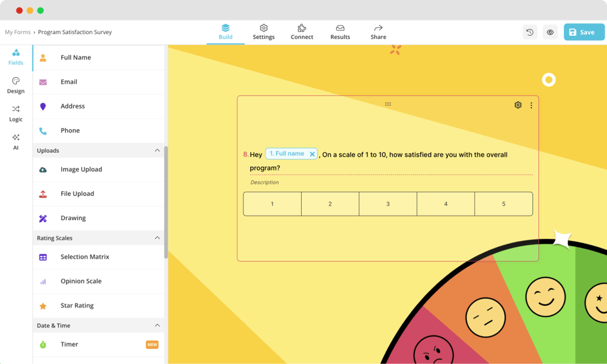Remove the Full name tag from question
This screenshot has height=364, width=607.
point(312,154)
